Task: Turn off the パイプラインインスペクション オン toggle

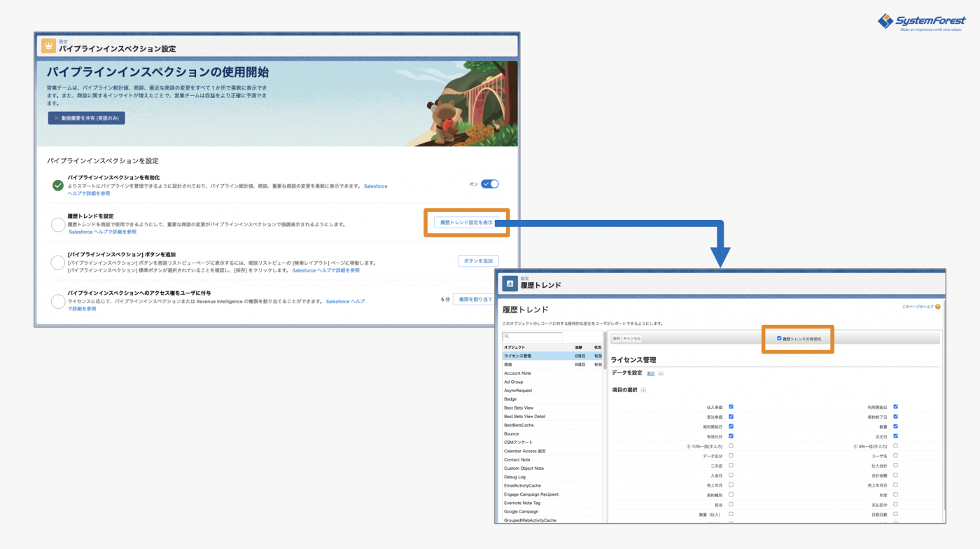Action: pyautogui.click(x=490, y=184)
